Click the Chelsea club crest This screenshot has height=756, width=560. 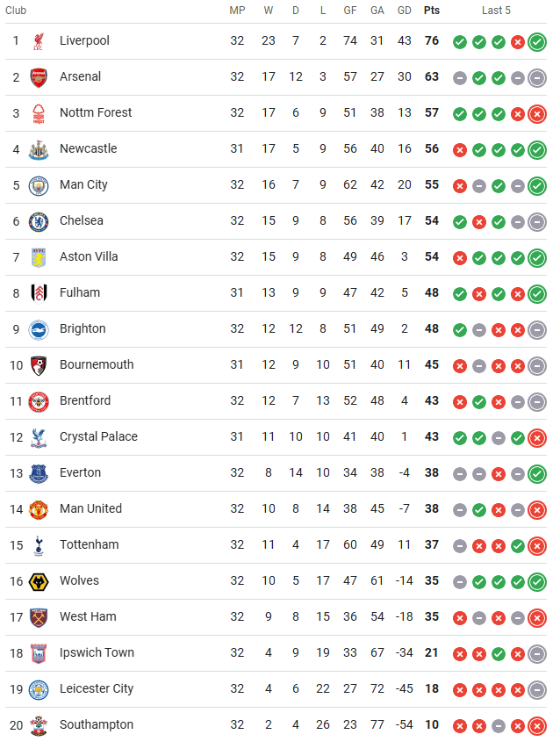click(x=39, y=222)
